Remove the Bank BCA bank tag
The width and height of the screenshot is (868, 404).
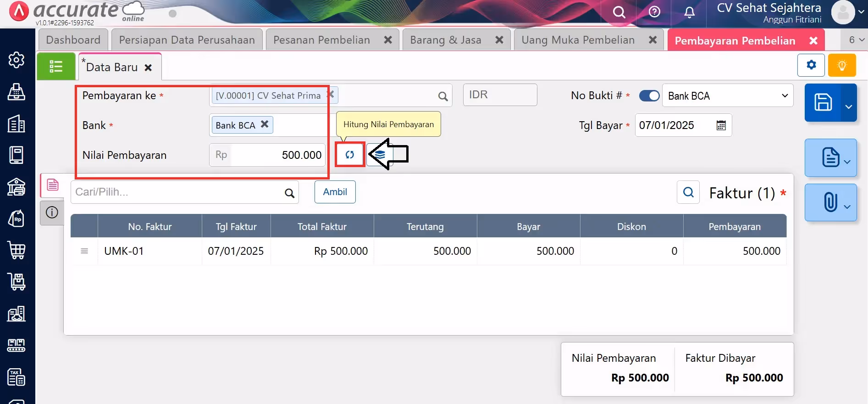tap(265, 124)
